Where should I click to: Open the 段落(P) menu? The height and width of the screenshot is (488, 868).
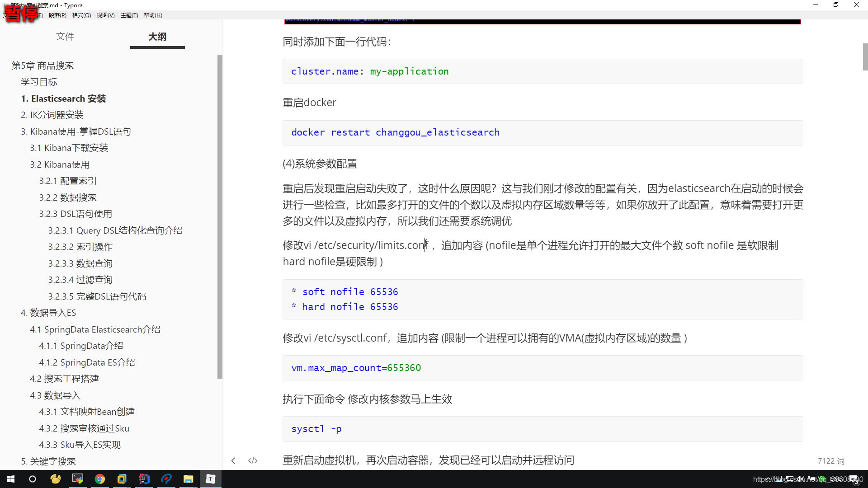point(57,15)
